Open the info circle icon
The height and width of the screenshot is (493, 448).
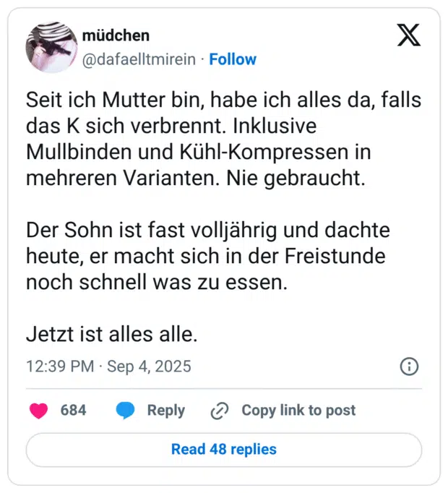409,366
